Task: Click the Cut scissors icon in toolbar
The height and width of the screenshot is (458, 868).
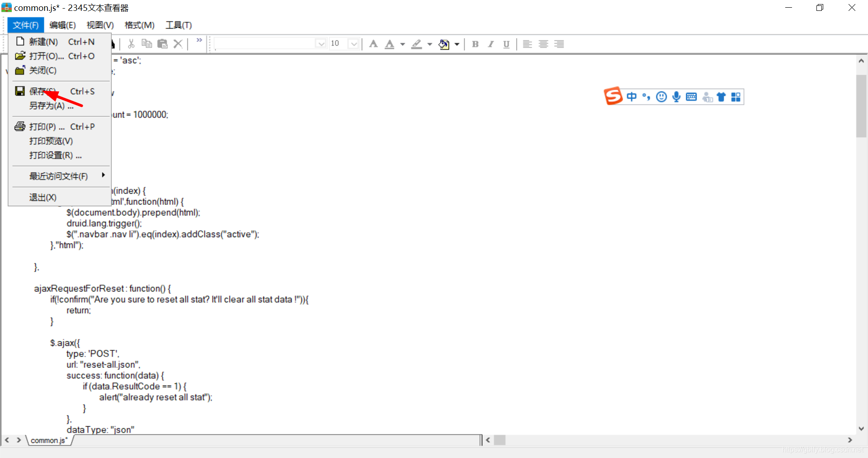Action: point(131,44)
